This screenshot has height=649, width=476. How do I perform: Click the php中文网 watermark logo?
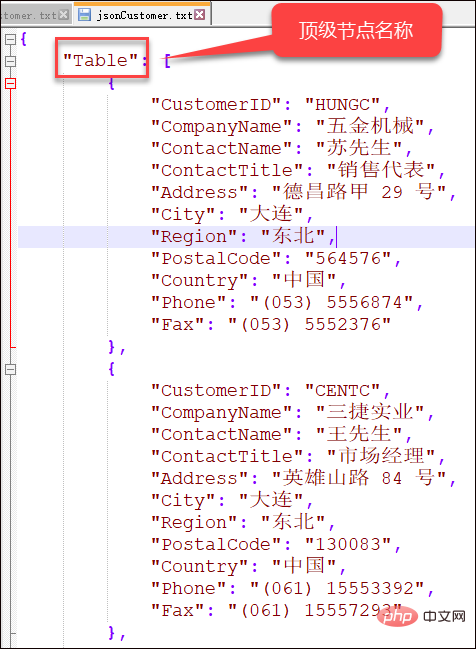click(x=423, y=617)
